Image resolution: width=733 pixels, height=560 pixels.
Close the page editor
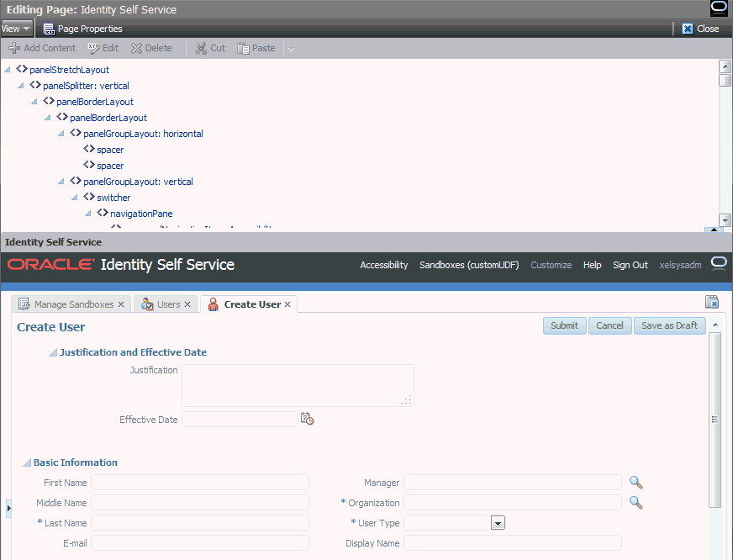click(700, 29)
